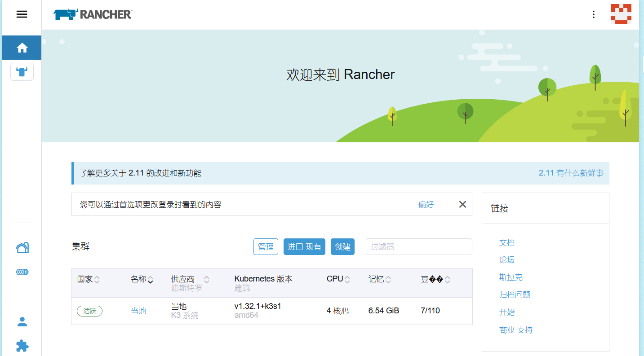Sort clusters by pods column arrows
The width and height of the screenshot is (644, 356).
click(447, 279)
